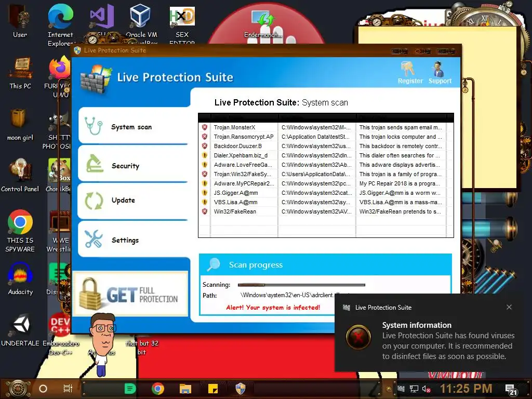The image size is (532, 399).
Task: Open the Audacity desktop icon
Action: point(20,279)
